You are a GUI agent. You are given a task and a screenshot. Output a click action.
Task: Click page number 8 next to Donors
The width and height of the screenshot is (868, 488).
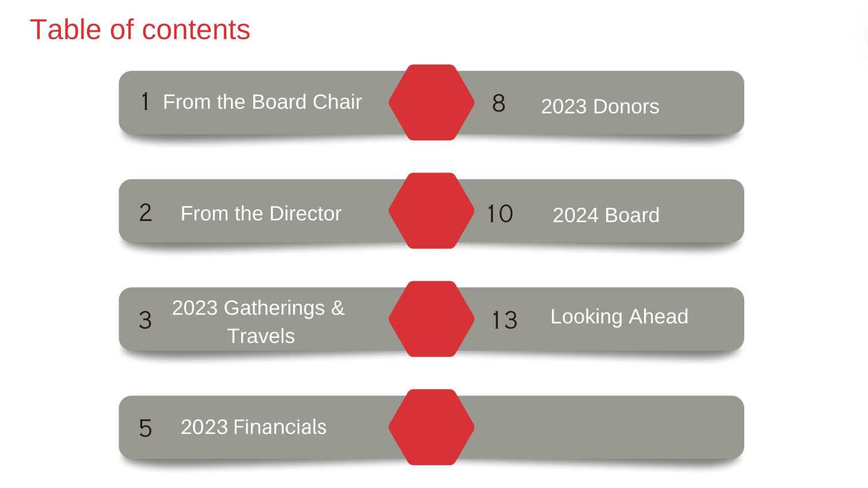[498, 104]
